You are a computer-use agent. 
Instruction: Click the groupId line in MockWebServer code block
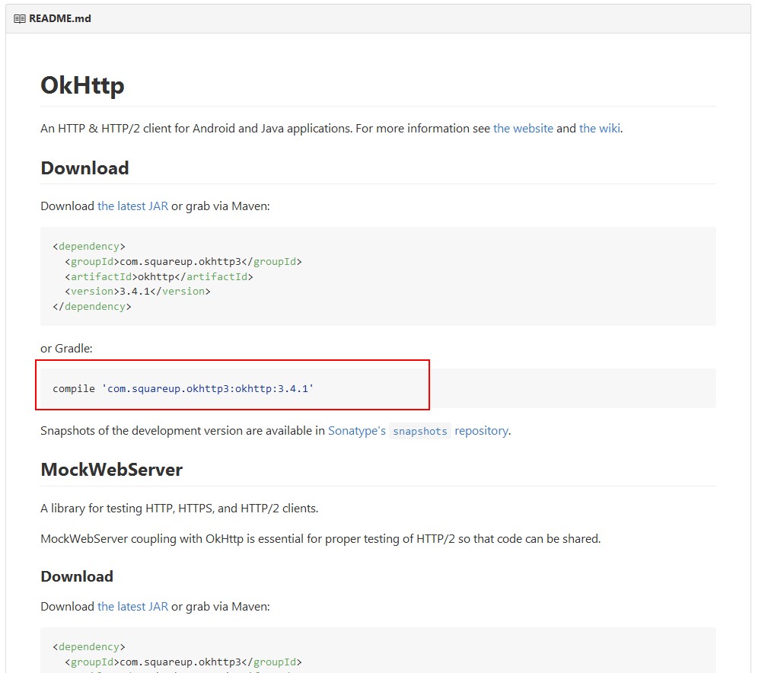tap(183, 662)
